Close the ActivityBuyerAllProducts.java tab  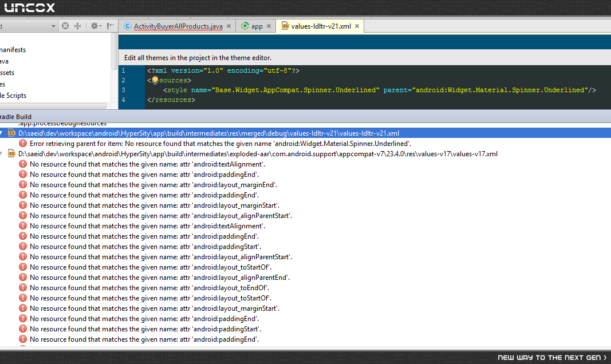tap(228, 26)
